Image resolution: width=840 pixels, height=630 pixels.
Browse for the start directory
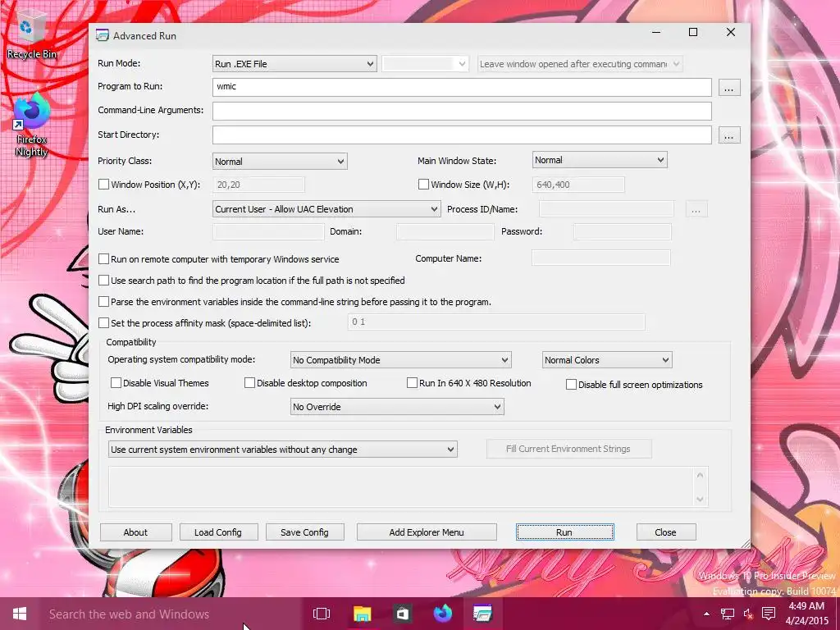click(728, 135)
